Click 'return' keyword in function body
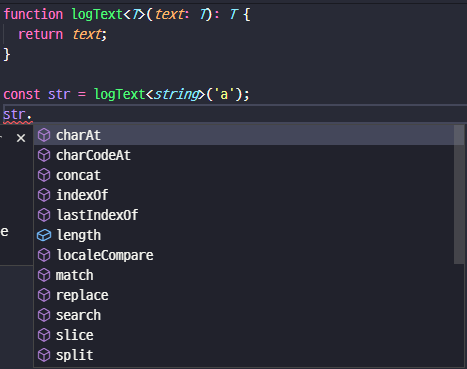467x369 pixels. [x=40, y=34]
